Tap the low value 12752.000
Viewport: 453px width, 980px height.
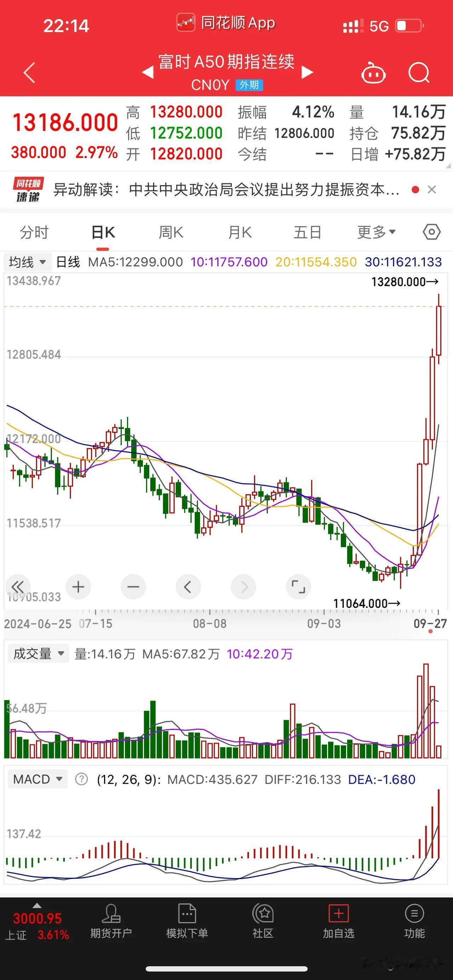tap(186, 133)
